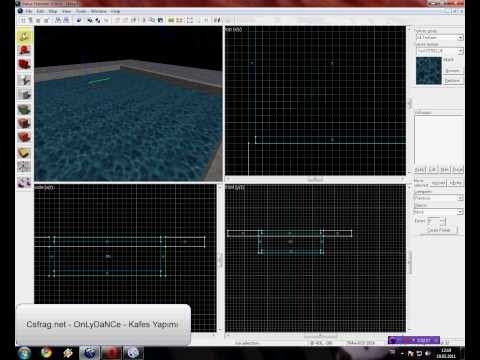The width and height of the screenshot is (480, 360).
Task: Select the Clipping tool
Action: click(24, 153)
